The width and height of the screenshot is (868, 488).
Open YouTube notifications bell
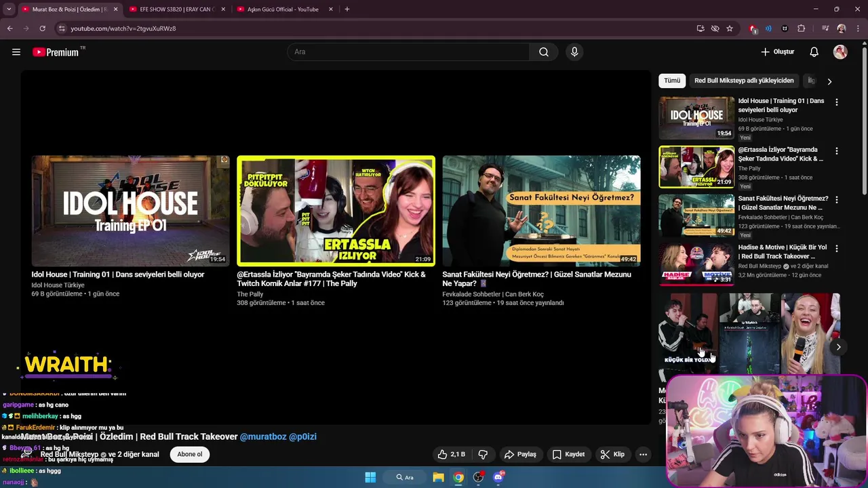[x=814, y=52]
